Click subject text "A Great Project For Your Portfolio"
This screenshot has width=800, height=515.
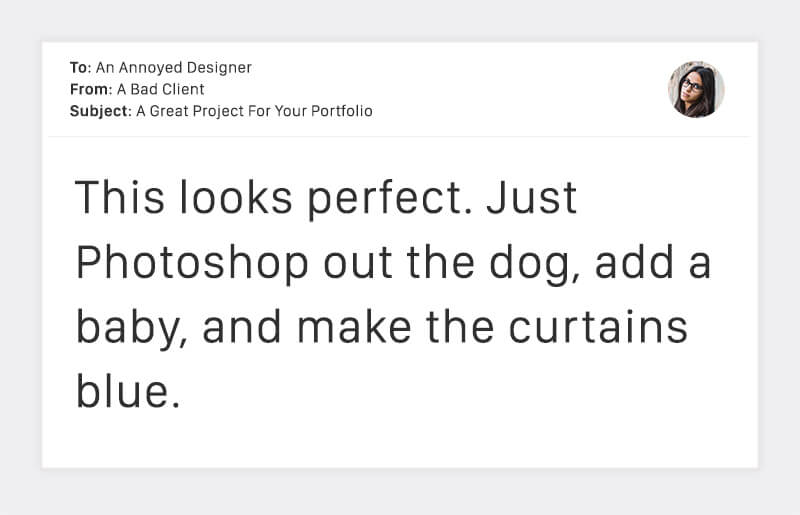tap(254, 111)
